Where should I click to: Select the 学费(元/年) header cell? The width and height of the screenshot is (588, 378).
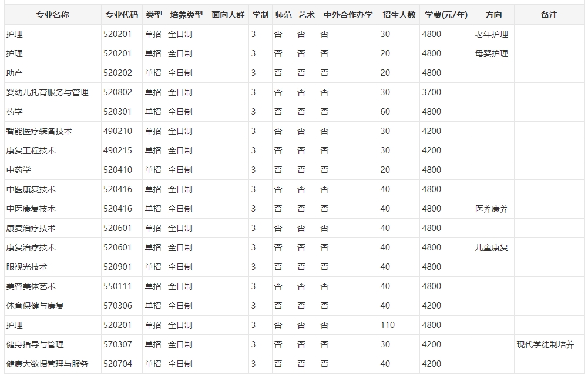pos(446,15)
